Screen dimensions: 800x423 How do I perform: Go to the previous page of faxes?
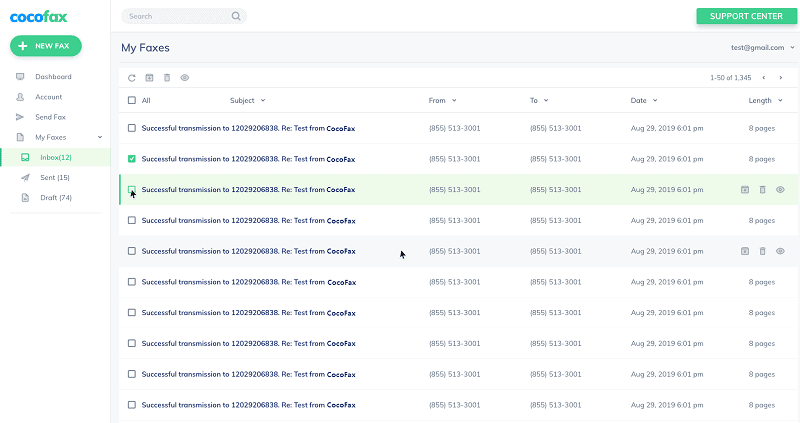pos(764,78)
